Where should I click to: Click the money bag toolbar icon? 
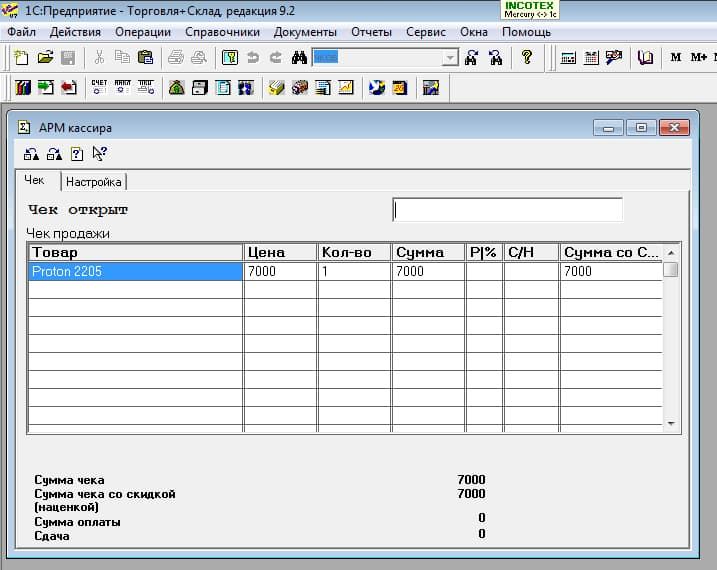click(177, 87)
